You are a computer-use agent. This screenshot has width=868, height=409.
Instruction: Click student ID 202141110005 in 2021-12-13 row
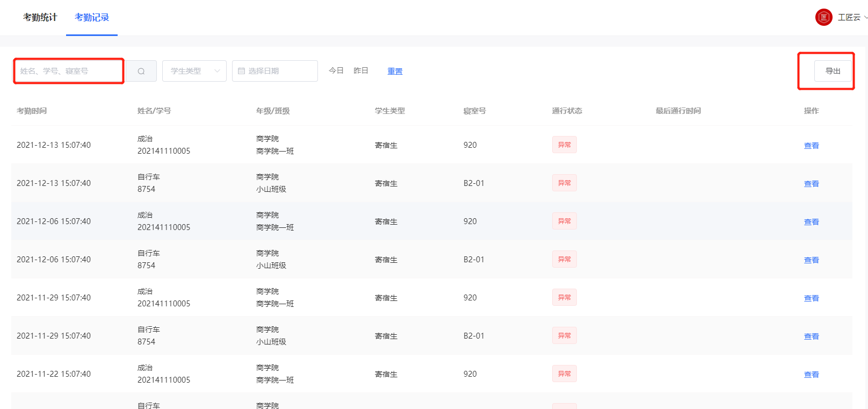(x=164, y=151)
